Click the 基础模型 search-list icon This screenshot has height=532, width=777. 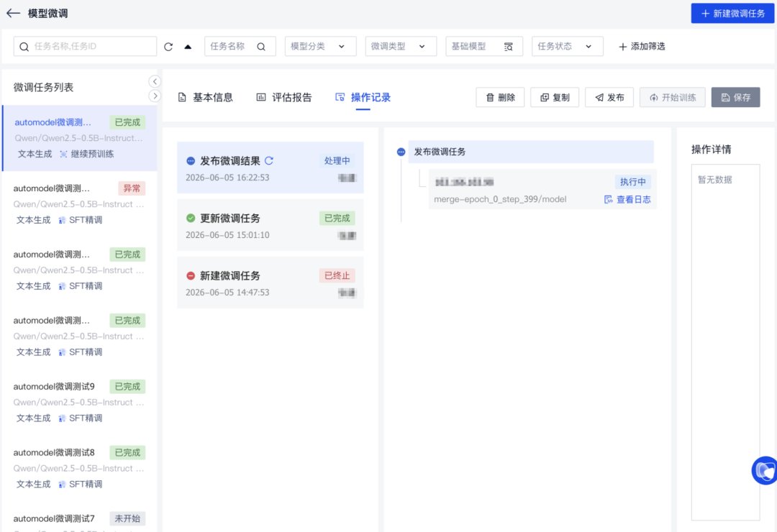tap(509, 47)
